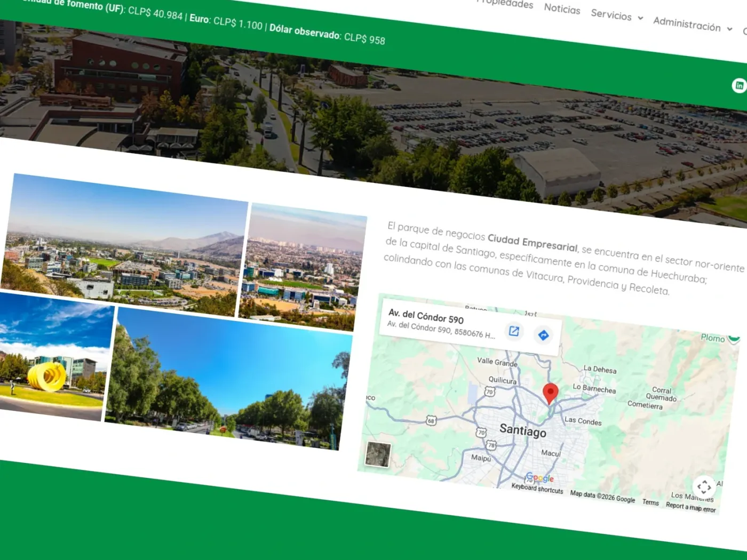The height and width of the screenshot is (560, 747).
Task: Open the Noticias menu item
Action: (562, 9)
